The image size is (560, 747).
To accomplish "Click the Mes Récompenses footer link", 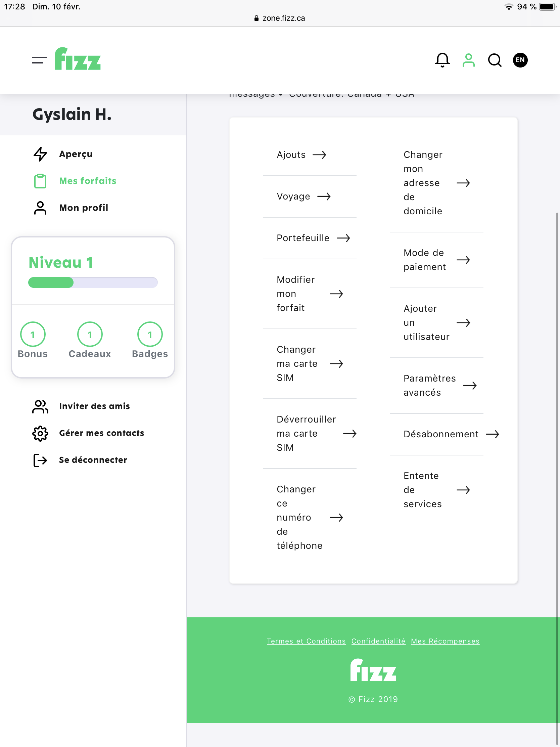I will (x=445, y=641).
